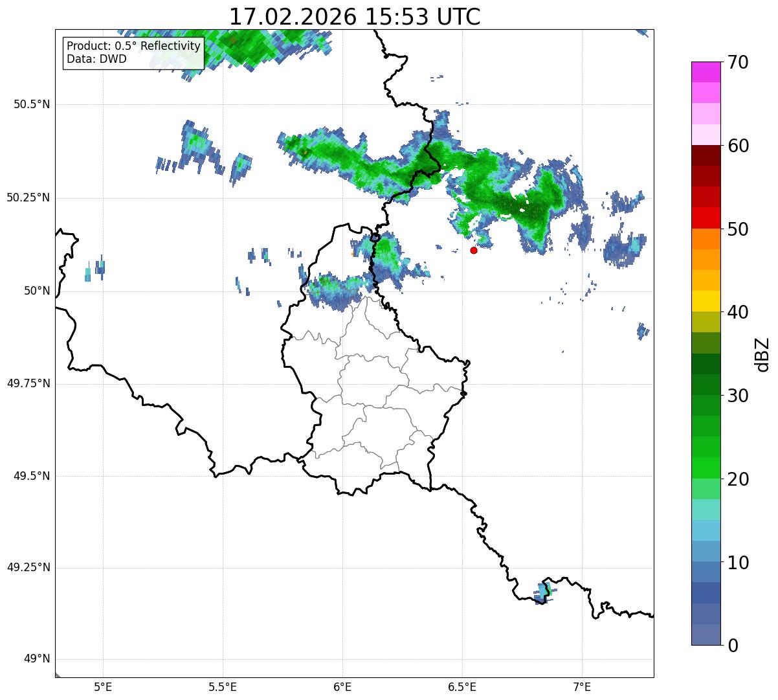Image resolution: width=778 pixels, height=700 pixels.
Task: Click the 'Product: 0.5° Reflectivity' legend text
Action: [133, 47]
